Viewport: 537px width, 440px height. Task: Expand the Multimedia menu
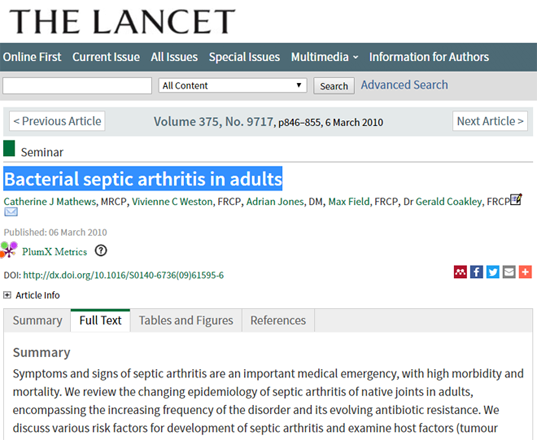click(325, 57)
